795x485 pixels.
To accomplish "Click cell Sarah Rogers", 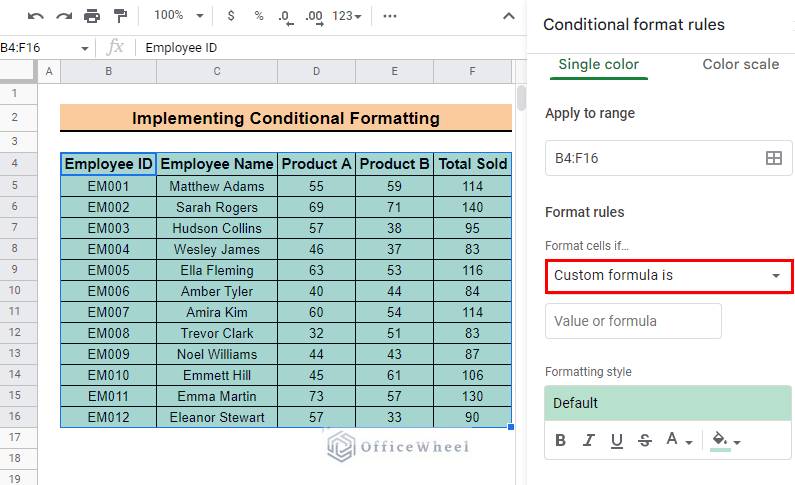I will tap(217, 207).
